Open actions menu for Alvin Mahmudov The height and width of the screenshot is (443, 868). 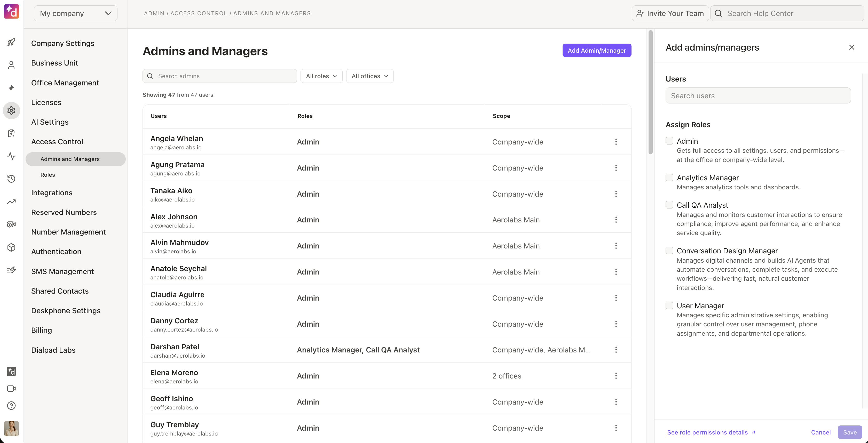[616, 246]
